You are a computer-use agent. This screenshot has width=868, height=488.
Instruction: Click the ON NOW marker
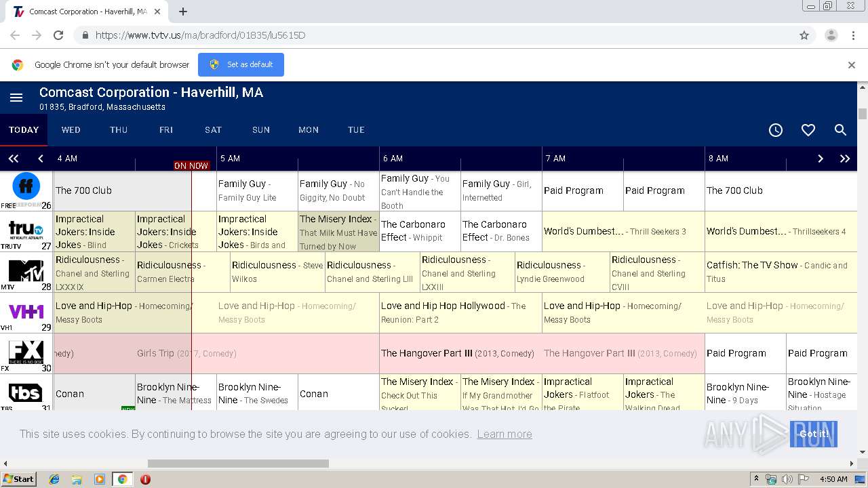(191, 165)
